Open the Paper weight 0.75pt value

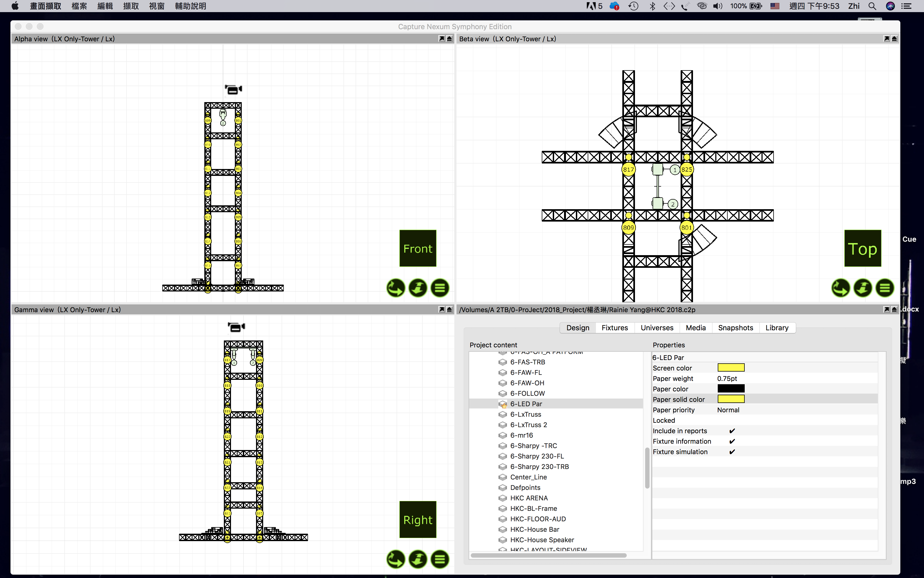coord(727,378)
